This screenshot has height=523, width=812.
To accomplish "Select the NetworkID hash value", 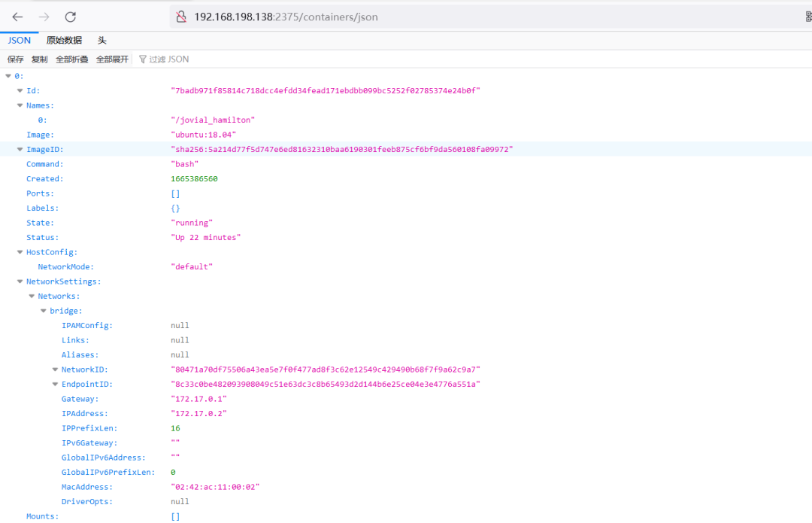I will (x=326, y=369).
